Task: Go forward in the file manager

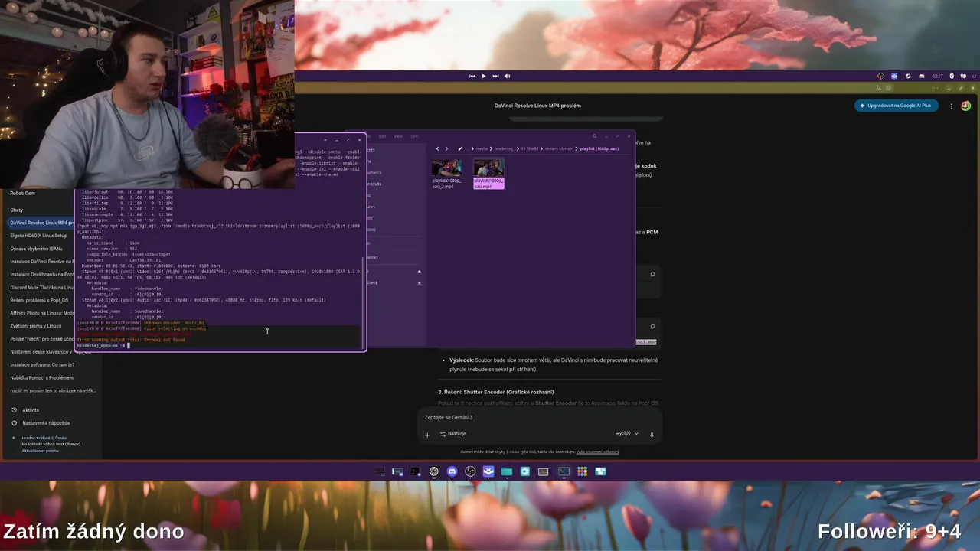Action: pos(447,148)
